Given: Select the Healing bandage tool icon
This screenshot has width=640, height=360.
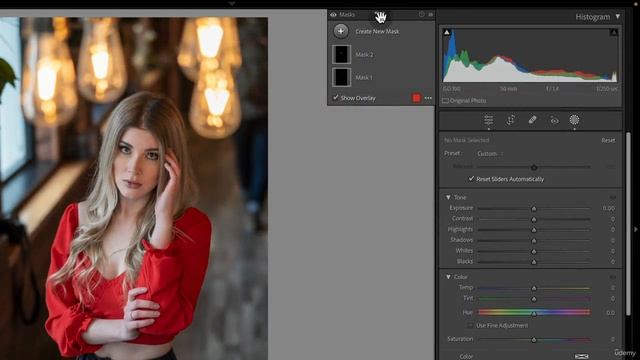Looking at the screenshot, I should coord(532,120).
